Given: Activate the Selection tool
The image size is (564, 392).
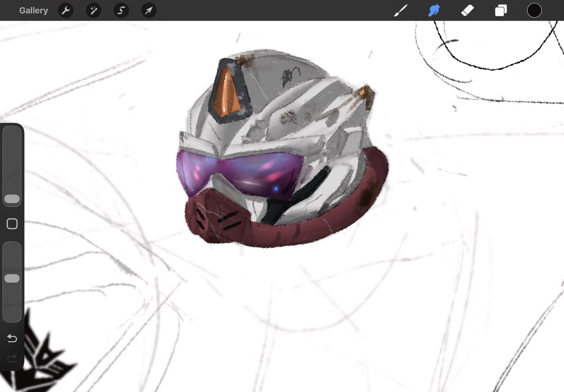Looking at the screenshot, I should 121,10.
